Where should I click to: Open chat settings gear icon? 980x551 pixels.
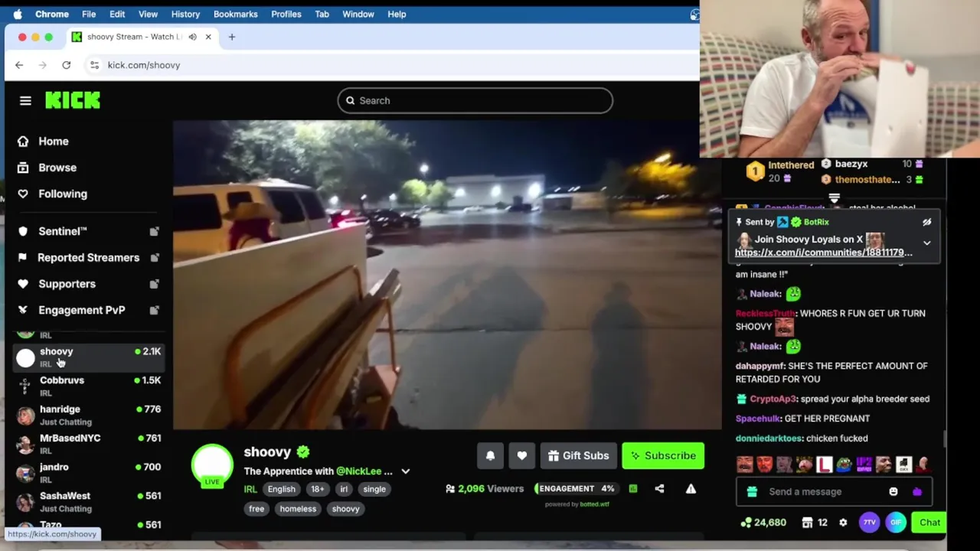coord(843,523)
